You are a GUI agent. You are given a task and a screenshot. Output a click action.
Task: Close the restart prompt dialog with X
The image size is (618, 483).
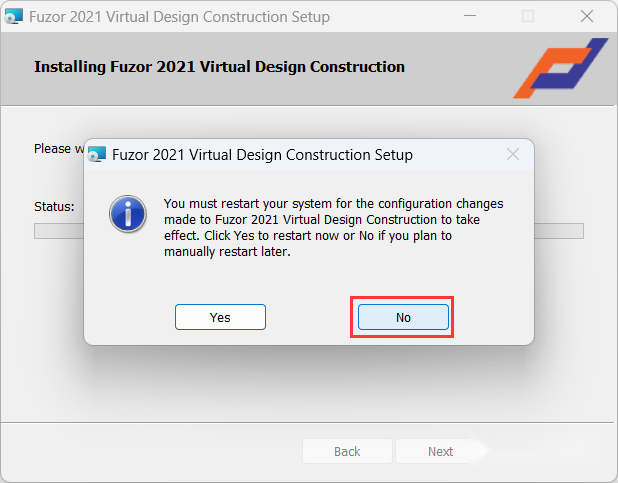point(513,154)
